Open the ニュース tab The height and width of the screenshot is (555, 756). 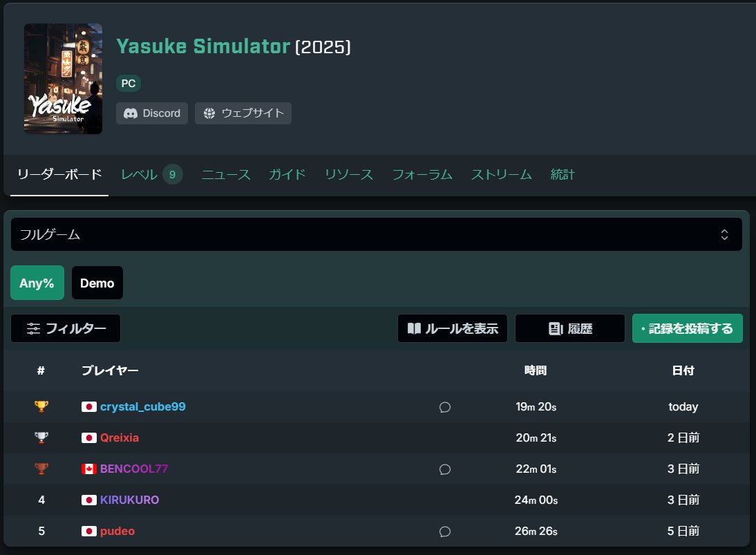coord(226,174)
